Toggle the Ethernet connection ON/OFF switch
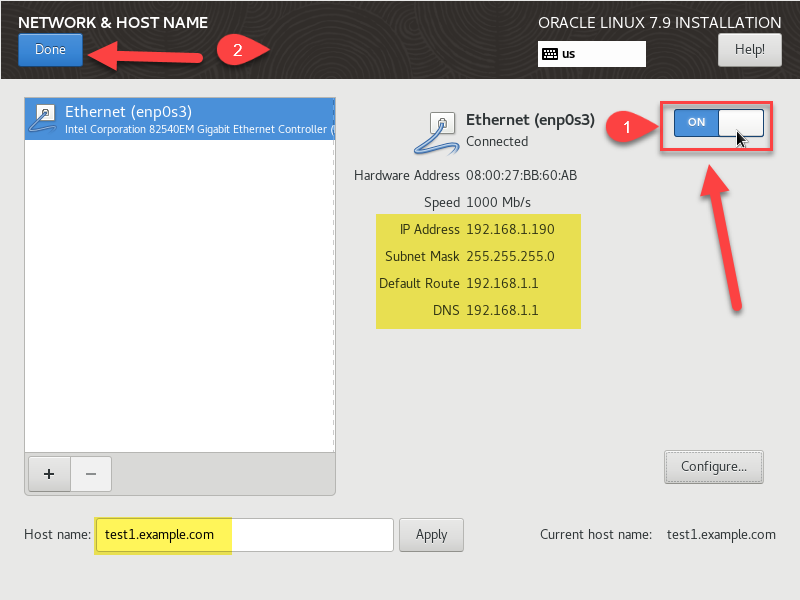Screen dimensions: 800x600 point(718,122)
